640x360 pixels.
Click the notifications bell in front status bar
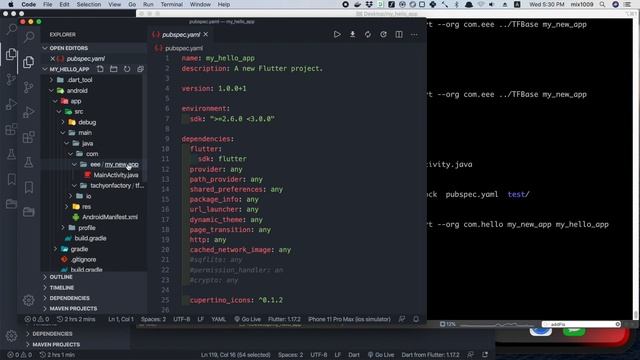[416, 319]
